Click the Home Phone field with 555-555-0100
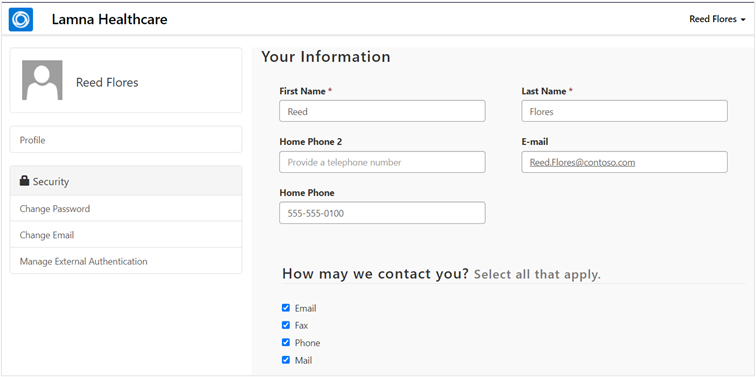This screenshot has height=377, width=756. (382, 213)
